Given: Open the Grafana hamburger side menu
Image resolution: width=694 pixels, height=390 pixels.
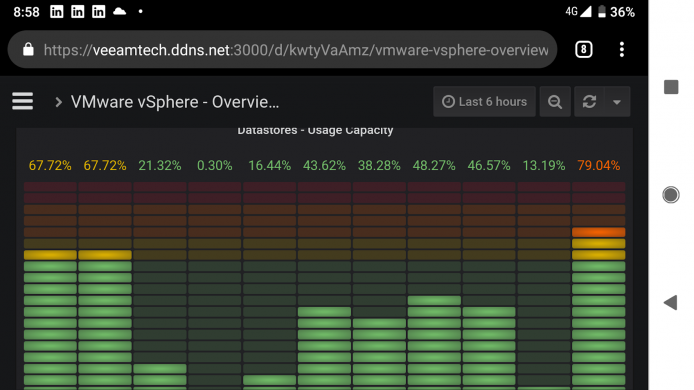Looking at the screenshot, I should click(23, 101).
